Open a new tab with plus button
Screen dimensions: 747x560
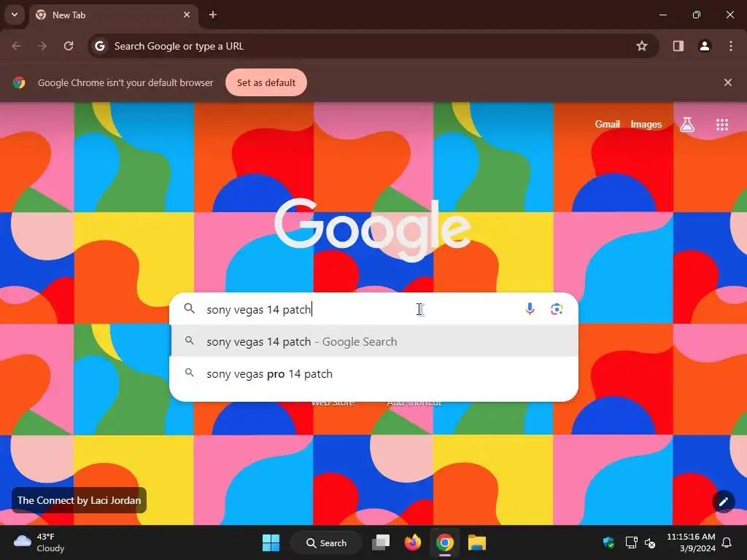tap(213, 15)
